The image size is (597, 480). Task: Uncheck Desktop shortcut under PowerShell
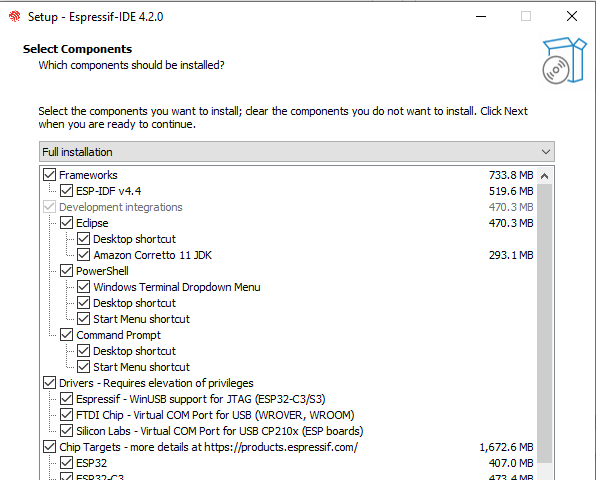[x=83, y=303]
